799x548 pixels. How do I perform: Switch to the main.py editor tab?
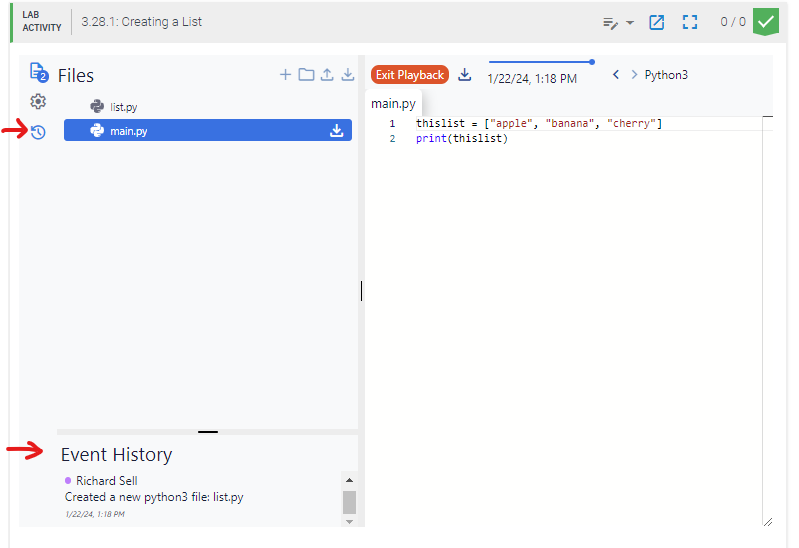tap(393, 103)
